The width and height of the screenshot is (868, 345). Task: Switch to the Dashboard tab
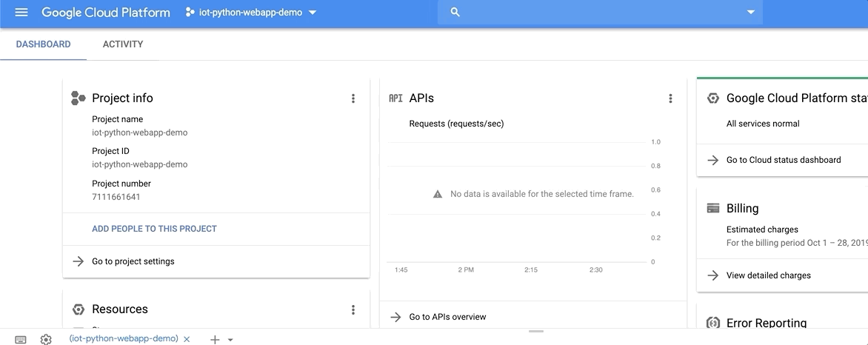(x=43, y=44)
